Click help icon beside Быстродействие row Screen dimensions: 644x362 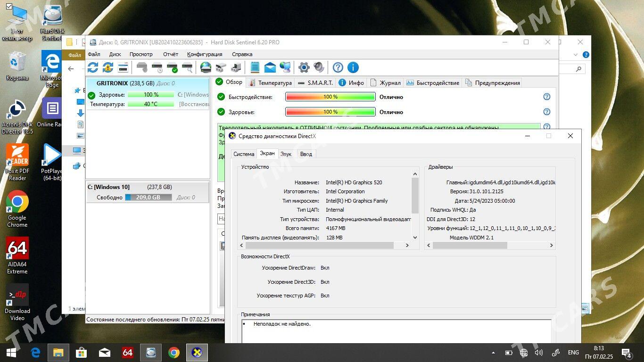click(547, 97)
